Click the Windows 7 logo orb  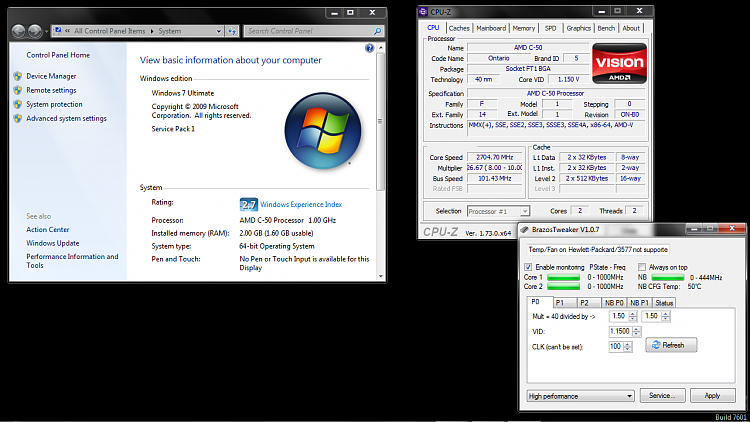[323, 131]
